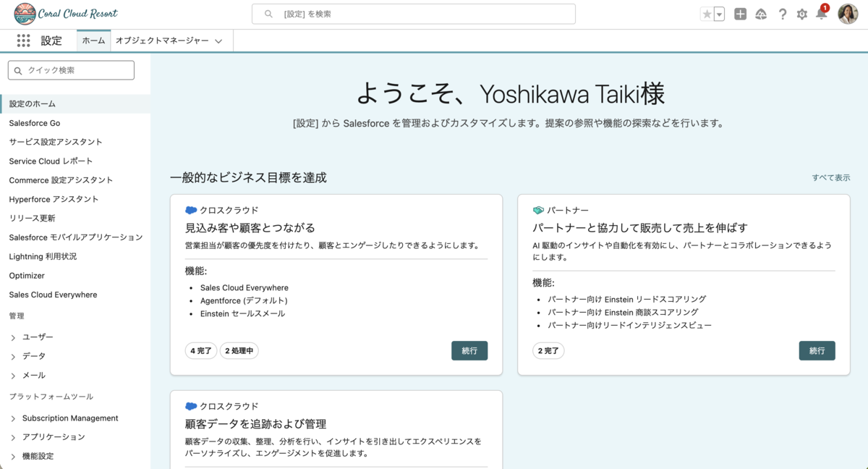Click the Coral Cloud Resort logo
The height and width of the screenshot is (469, 868).
[x=65, y=14]
